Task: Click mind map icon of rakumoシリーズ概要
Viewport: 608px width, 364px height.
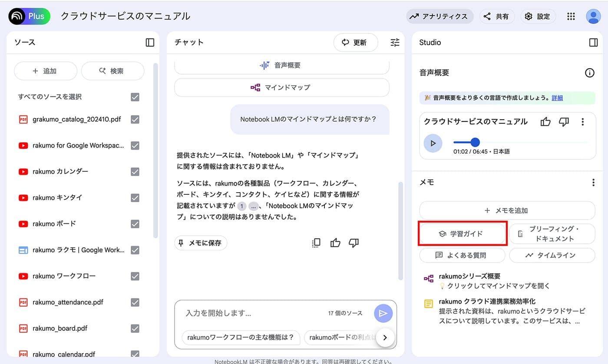Action: pyautogui.click(x=429, y=279)
